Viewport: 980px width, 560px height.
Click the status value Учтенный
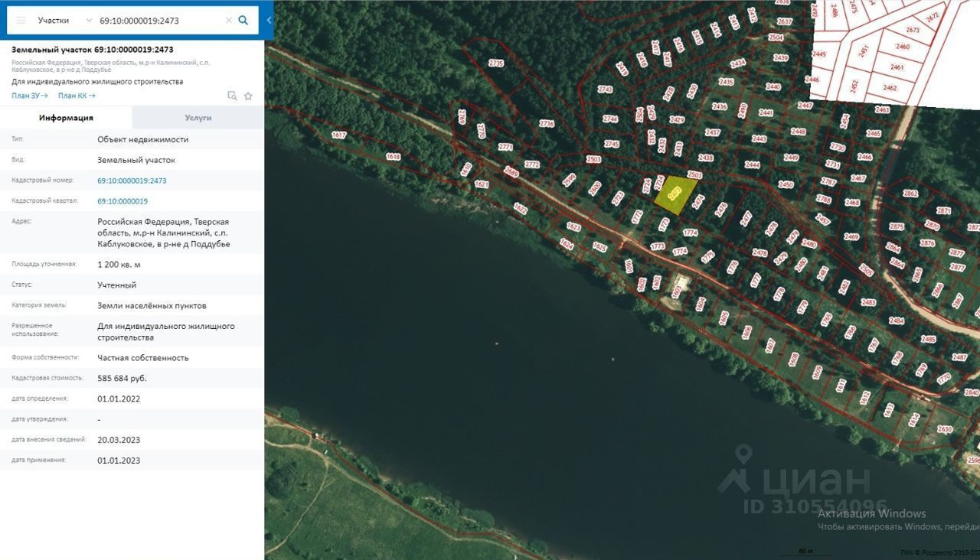pyautogui.click(x=116, y=285)
